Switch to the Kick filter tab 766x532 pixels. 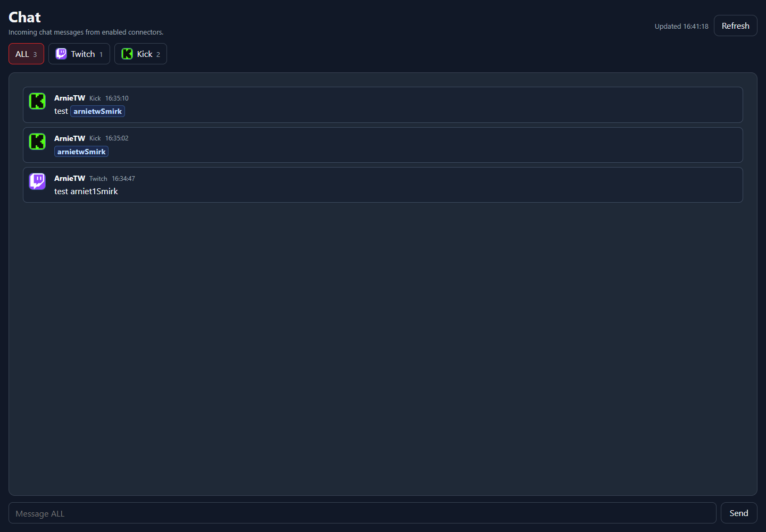click(x=140, y=54)
